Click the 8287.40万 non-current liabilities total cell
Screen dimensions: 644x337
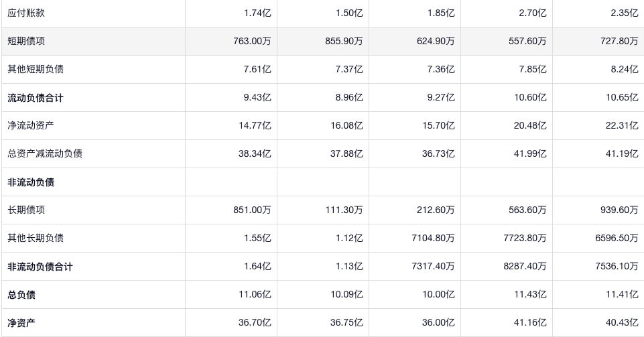tap(524, 267)
